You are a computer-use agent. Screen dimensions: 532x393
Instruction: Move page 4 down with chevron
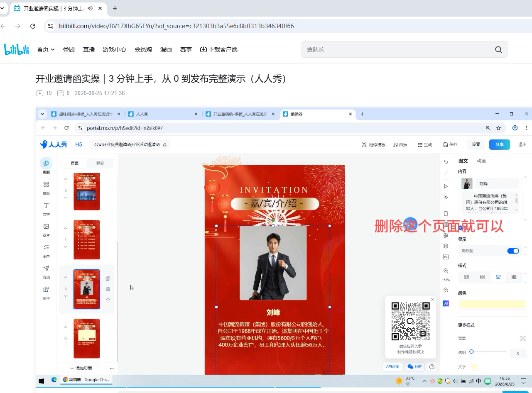click(x=66, y=247)
